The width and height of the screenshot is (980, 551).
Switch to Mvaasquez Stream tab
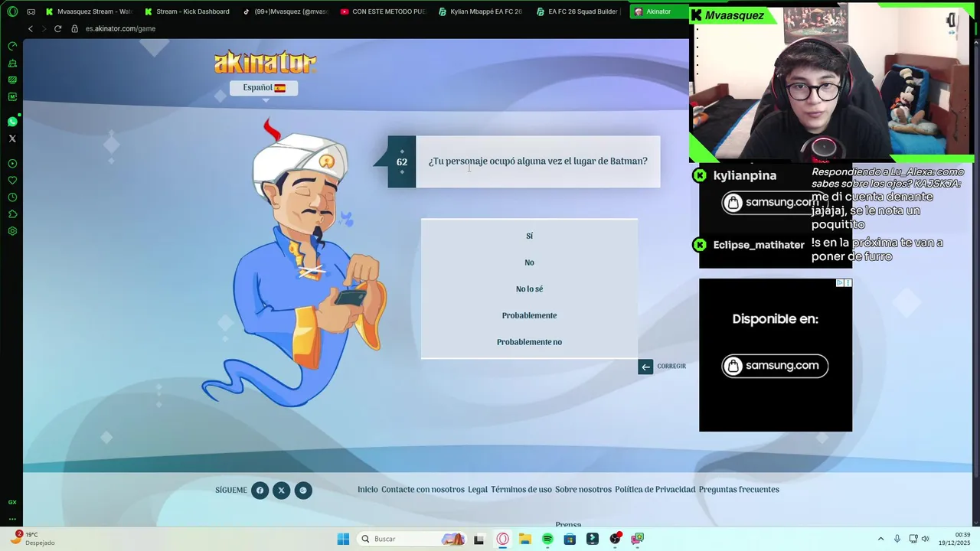coord(89,11)
